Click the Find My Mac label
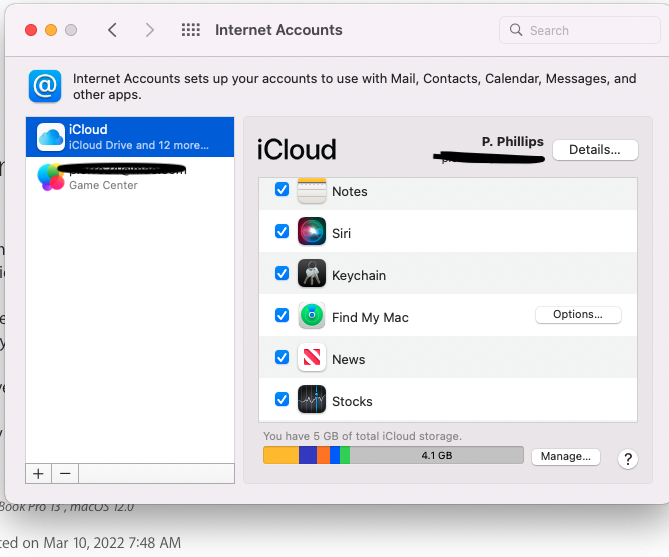Viewport: 669px width, 557px height. pyautogui.click(x=370, y=318)
